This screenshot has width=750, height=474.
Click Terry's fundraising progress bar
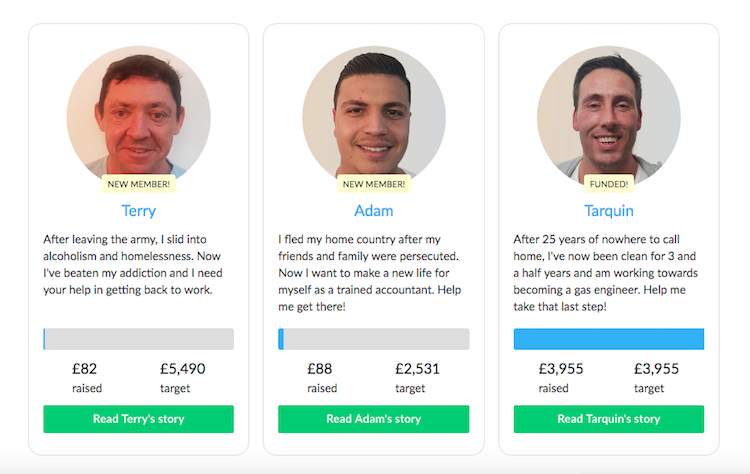tap(138, 339)
